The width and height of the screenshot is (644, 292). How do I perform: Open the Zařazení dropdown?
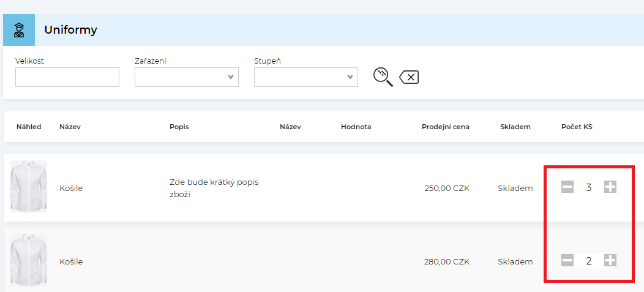[187, 77]
